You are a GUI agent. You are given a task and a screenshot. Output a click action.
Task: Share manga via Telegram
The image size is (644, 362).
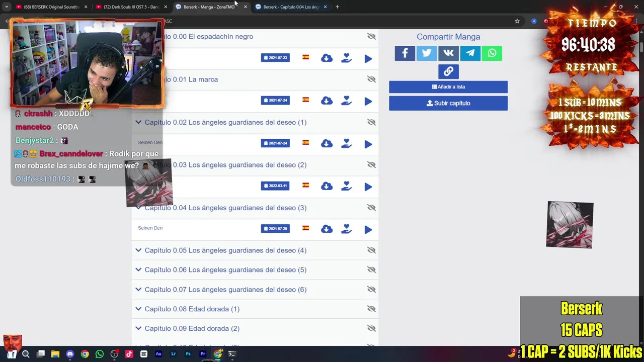coord(470,53)
